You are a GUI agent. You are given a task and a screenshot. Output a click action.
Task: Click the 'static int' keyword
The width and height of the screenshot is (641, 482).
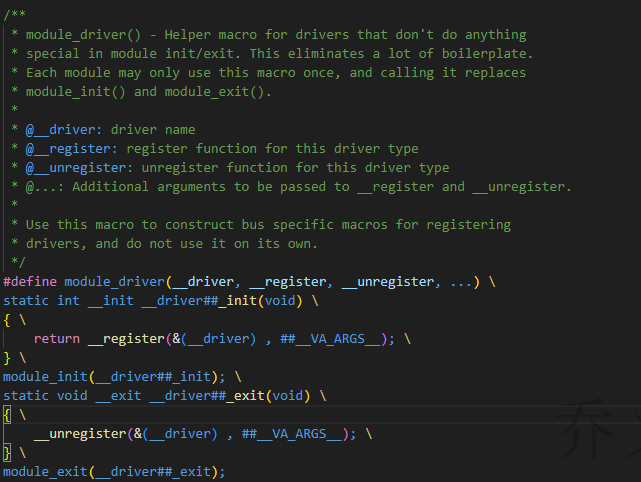pyautogui.click(x=41, y=300)
